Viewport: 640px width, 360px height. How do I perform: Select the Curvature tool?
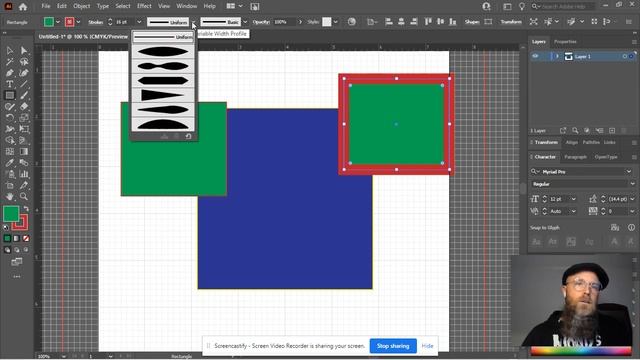[24, 73]
